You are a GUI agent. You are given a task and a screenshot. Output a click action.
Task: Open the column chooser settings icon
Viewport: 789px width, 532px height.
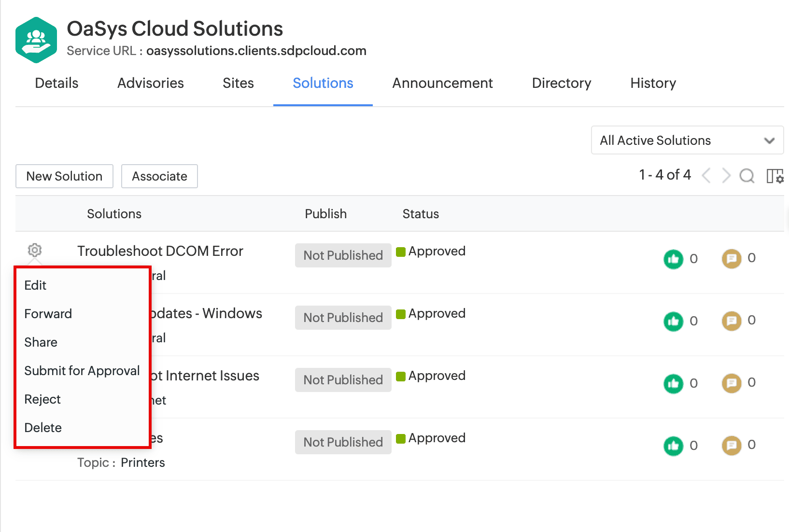775,176
